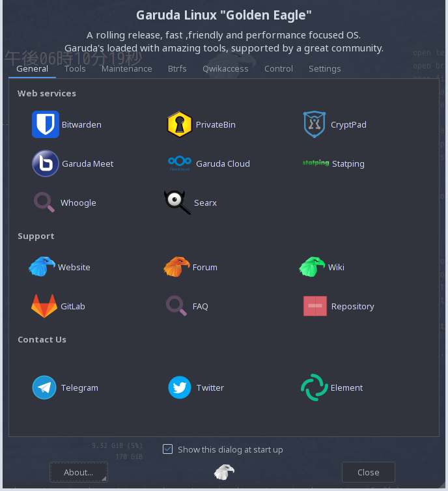This screenshot has width=448, height=491.
Task: Click the white eagle logo at bottom
Action: [224, 472]
